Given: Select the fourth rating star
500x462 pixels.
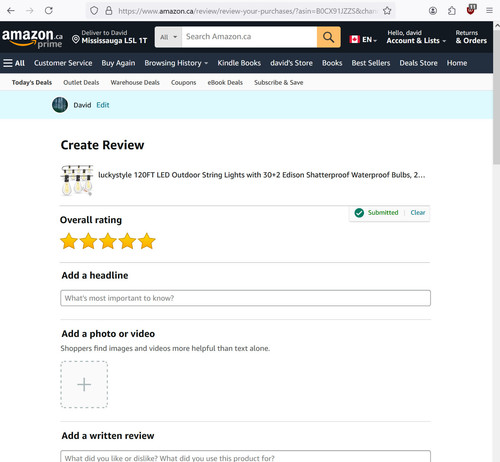Looking at the screenshot, I should (127, 241).
